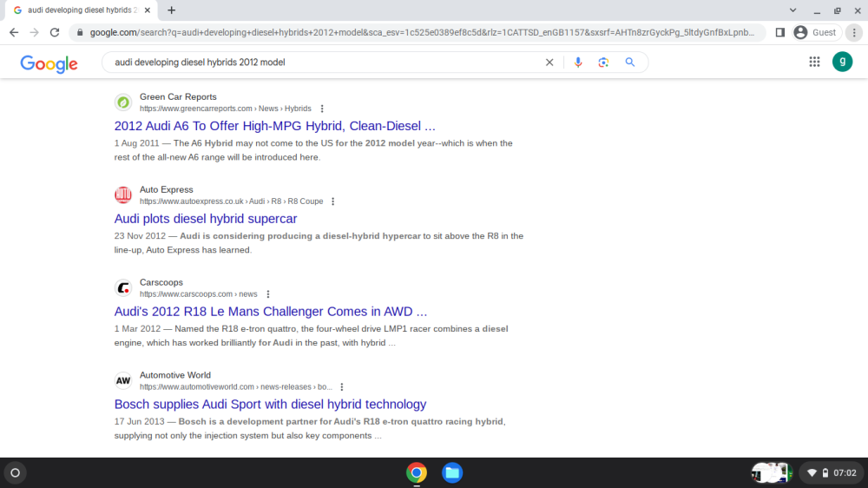Click the Carscoops favicon
Screen dimensions: 868x488
click(x=123, y=288)
